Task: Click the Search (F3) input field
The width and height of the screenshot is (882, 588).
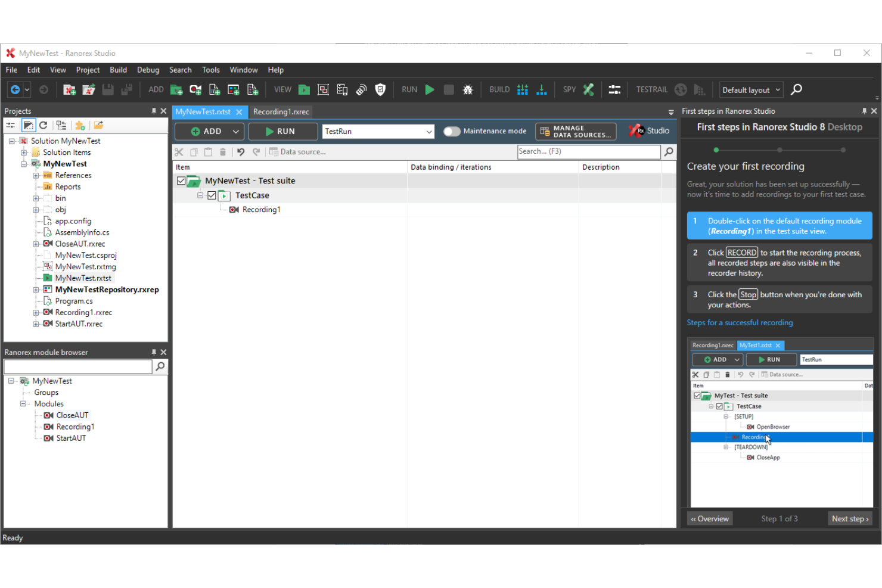Action: coord(589,151)
